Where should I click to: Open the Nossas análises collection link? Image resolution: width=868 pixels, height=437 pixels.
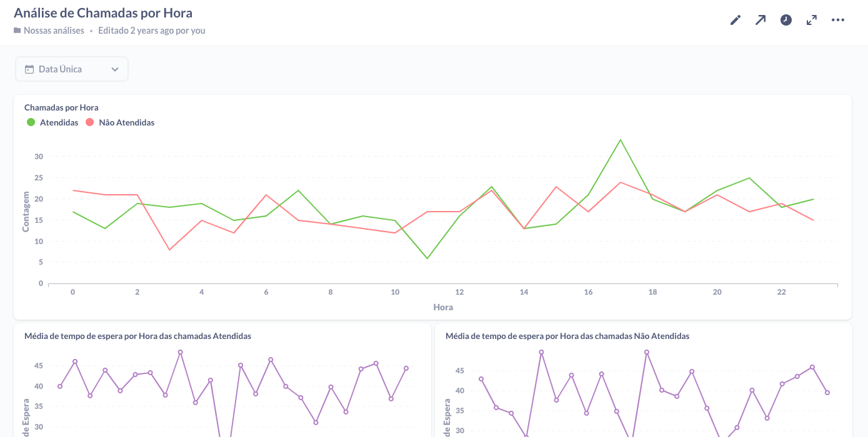54,31
